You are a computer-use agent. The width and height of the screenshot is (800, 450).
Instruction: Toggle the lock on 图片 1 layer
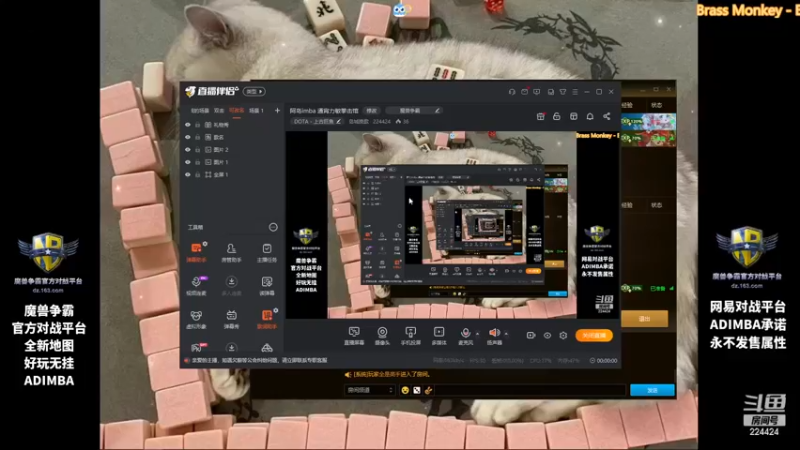click(197, 162)
